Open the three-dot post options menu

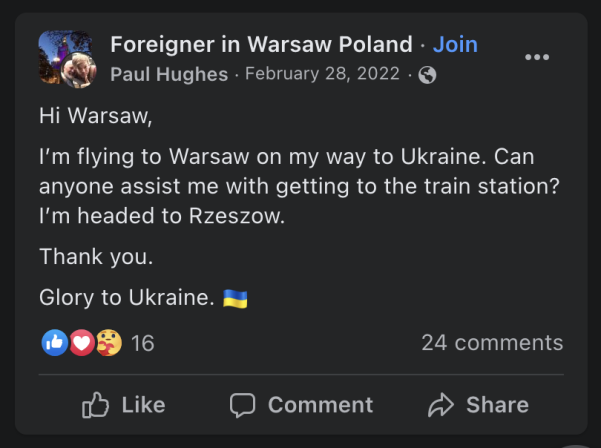point(537,57)
